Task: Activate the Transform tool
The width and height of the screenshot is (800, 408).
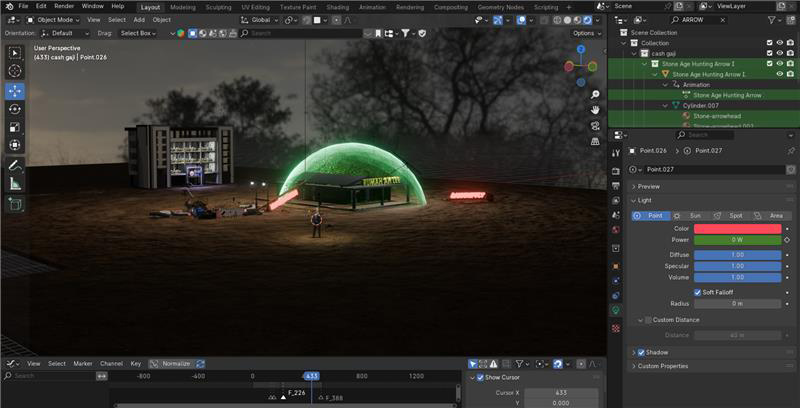Action: click(x=15, y=145)
